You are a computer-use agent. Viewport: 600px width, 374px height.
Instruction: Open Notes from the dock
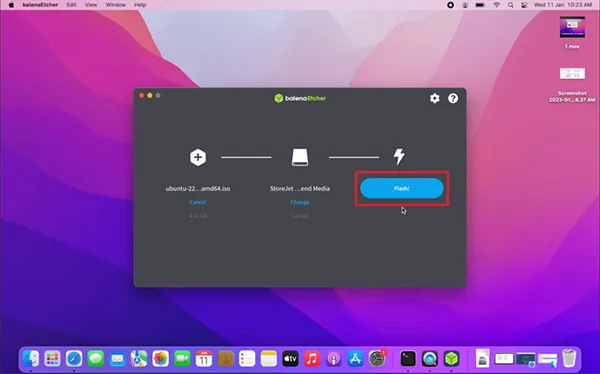[269, 359]
